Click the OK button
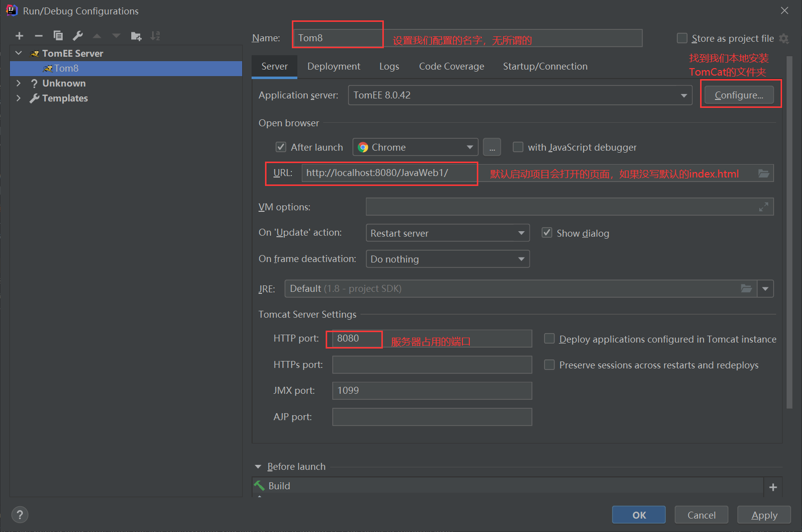The image size is (802, 532). coord(639,515)
